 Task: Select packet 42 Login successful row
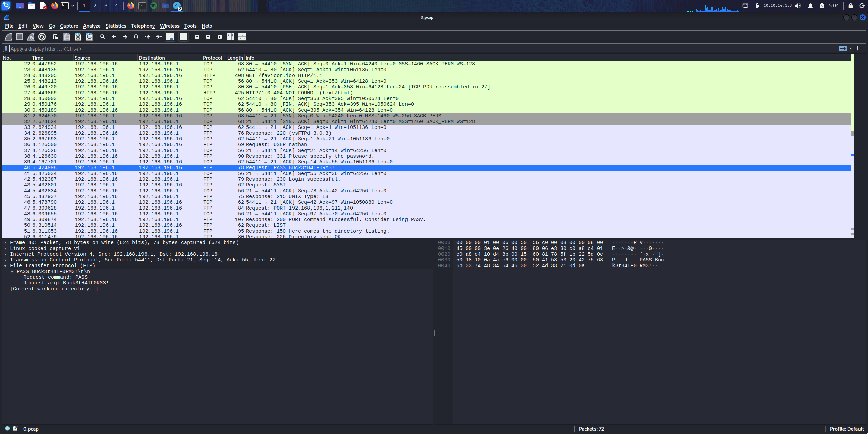(x=427, y=179)
